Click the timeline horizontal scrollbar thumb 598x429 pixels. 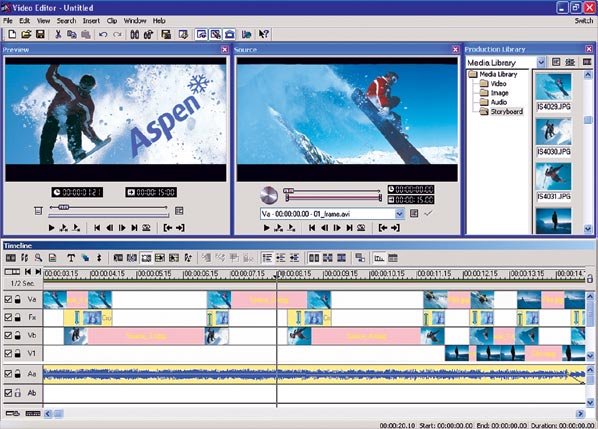point(58,413)
